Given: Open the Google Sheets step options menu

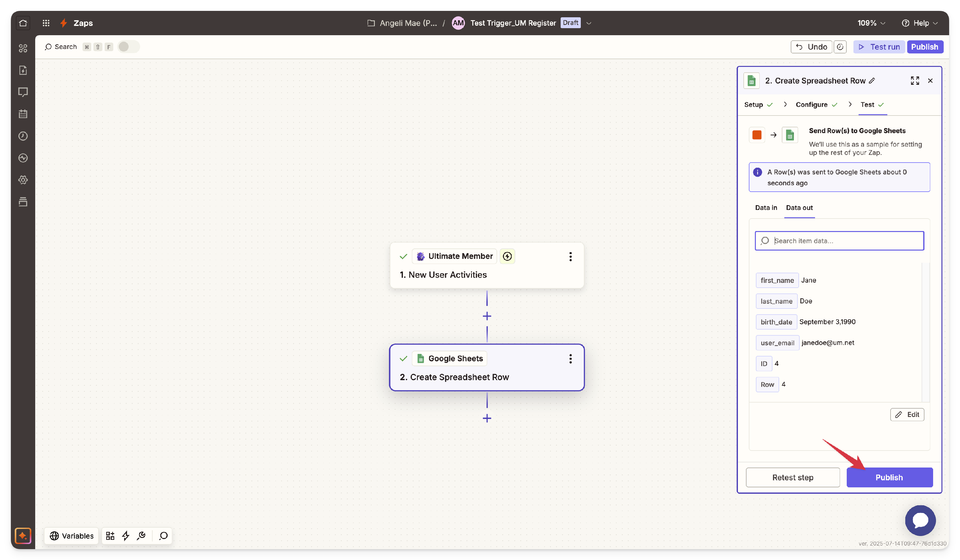Looking at the screenshot, I should (570, 358).
